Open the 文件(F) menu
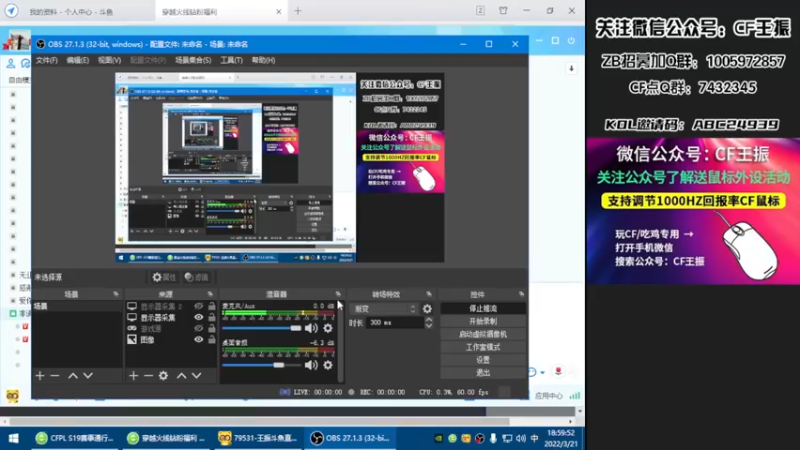 point(46,60)
